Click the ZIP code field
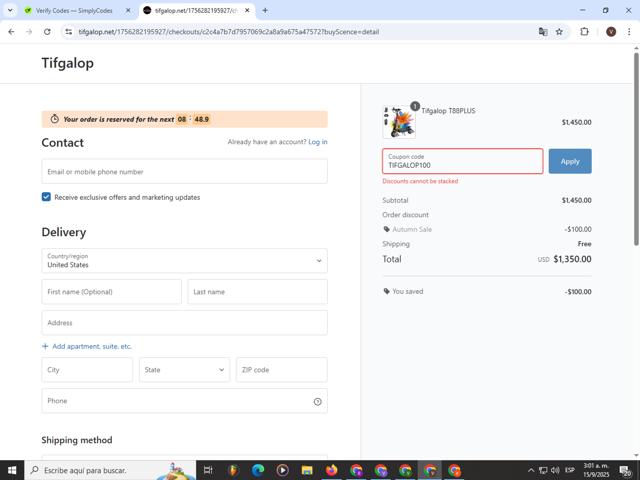This screenshot has width=640, height=480. 282,370
